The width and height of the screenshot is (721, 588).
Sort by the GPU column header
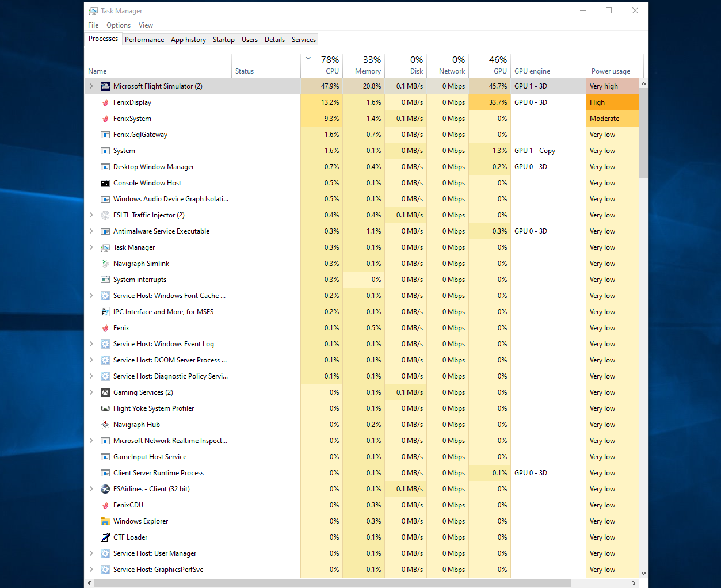490,66
